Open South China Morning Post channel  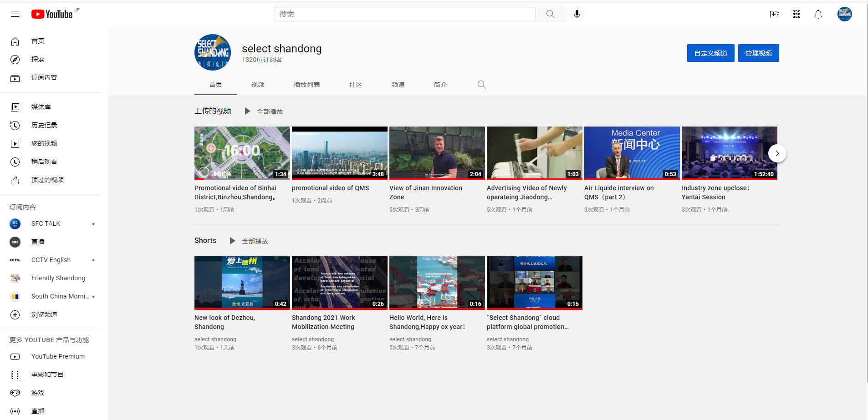51,296
